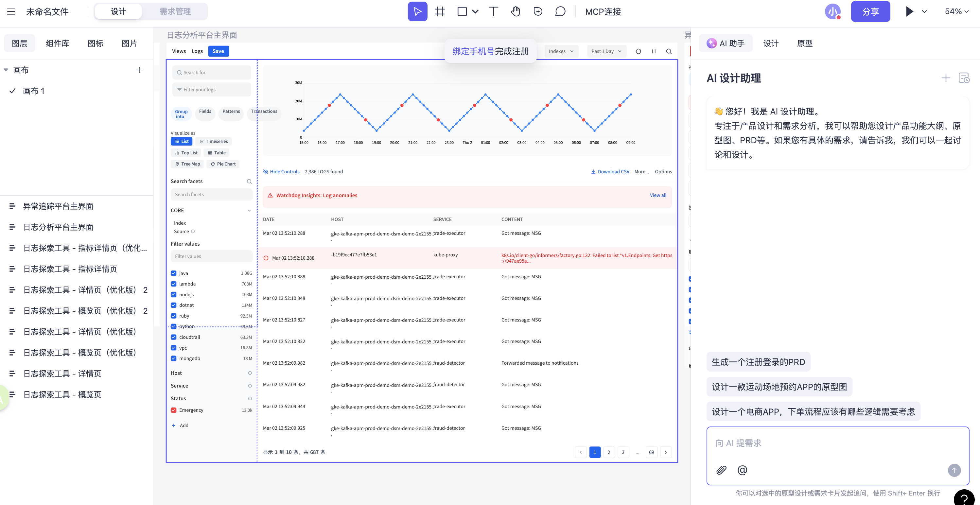Select the Hand tool for panning
The image size is (980, 505).
pos(516,11)
